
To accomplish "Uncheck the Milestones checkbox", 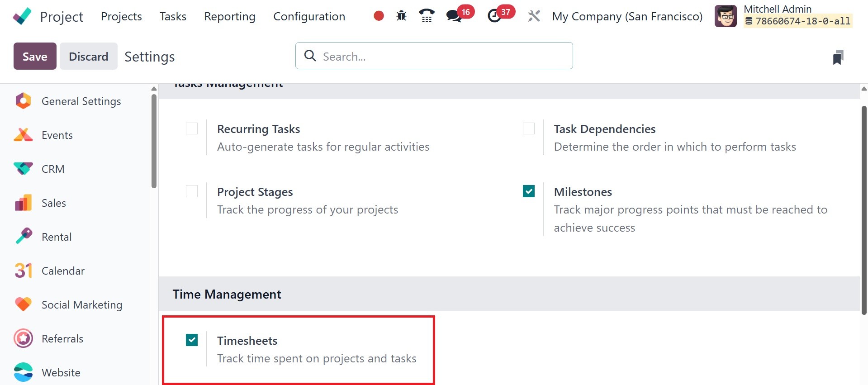I will coord(528,191).
